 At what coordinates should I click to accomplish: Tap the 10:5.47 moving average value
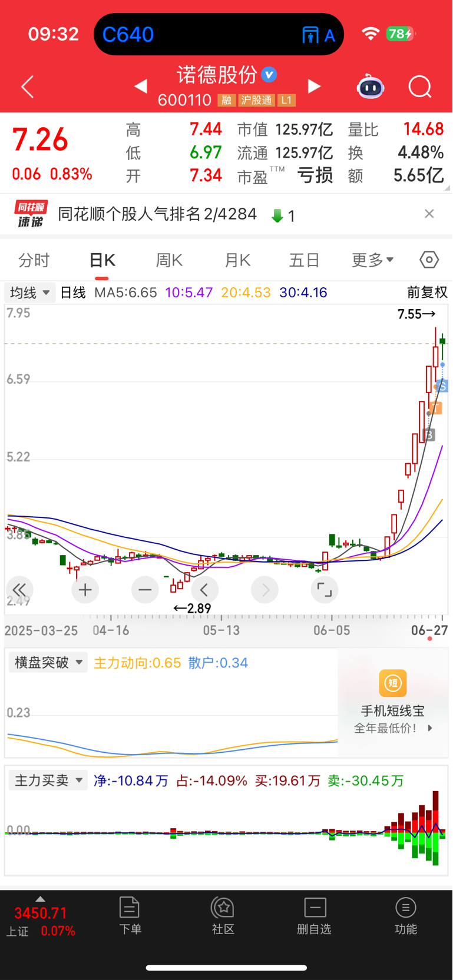pos(189,293)
